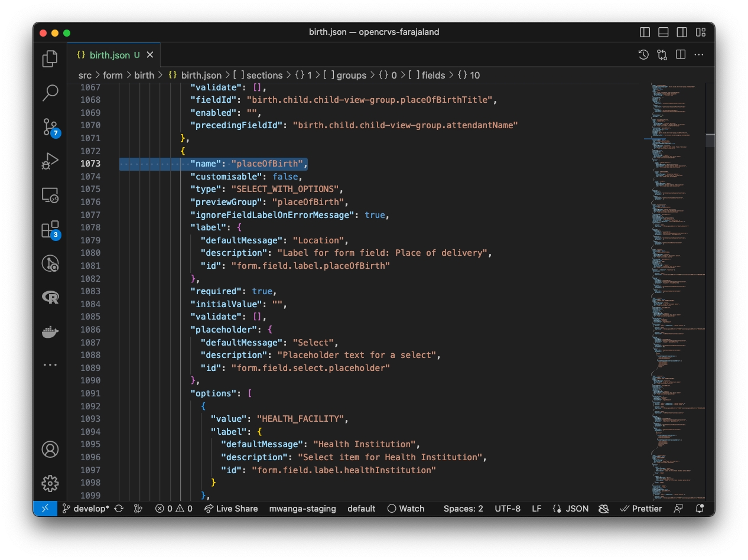748x560 pixels.
Task: Open the Copilot status icon
Action: coord(603,509)
